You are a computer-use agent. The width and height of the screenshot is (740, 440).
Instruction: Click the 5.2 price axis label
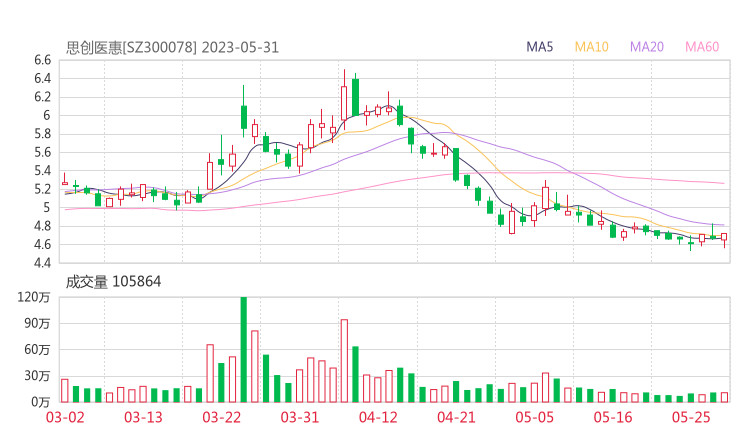pyautogui.click(x=42, y=189)
